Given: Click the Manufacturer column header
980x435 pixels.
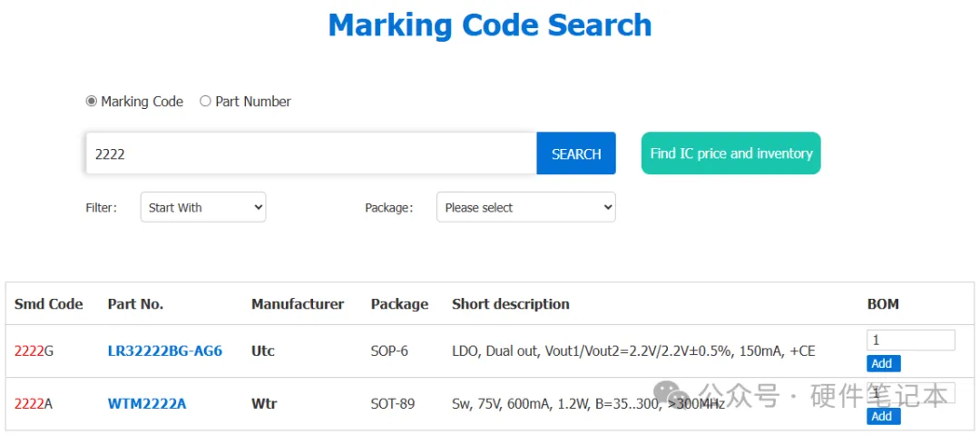Looking at the screenshot, I should (298, 304).
